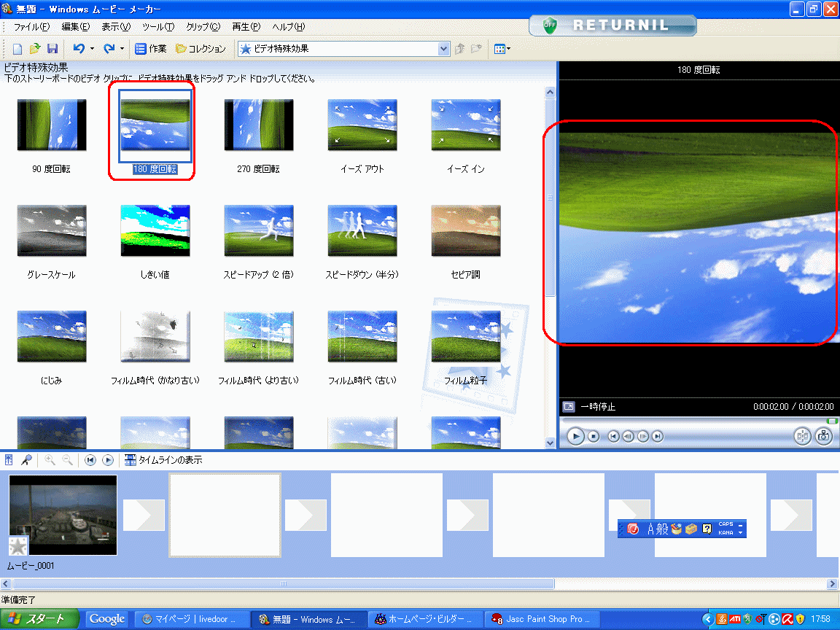
Task: Undo the last action with the arrow icon
Action: pos(79,49)
